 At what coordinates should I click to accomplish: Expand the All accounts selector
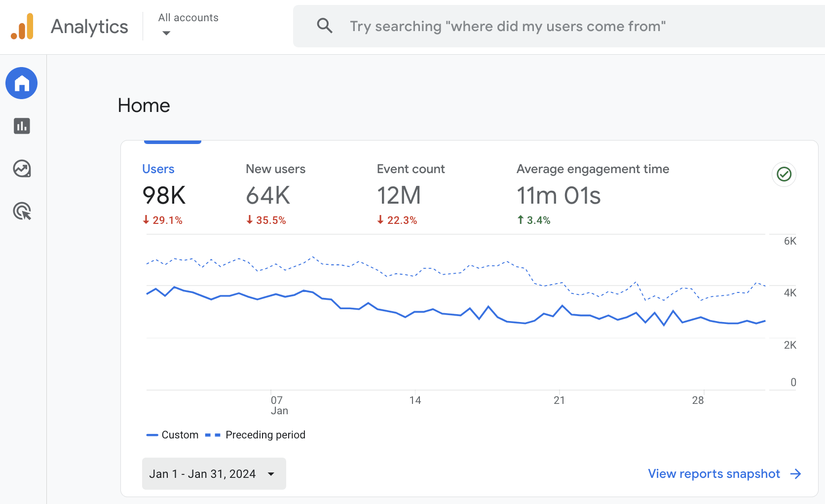click(188, 25)
